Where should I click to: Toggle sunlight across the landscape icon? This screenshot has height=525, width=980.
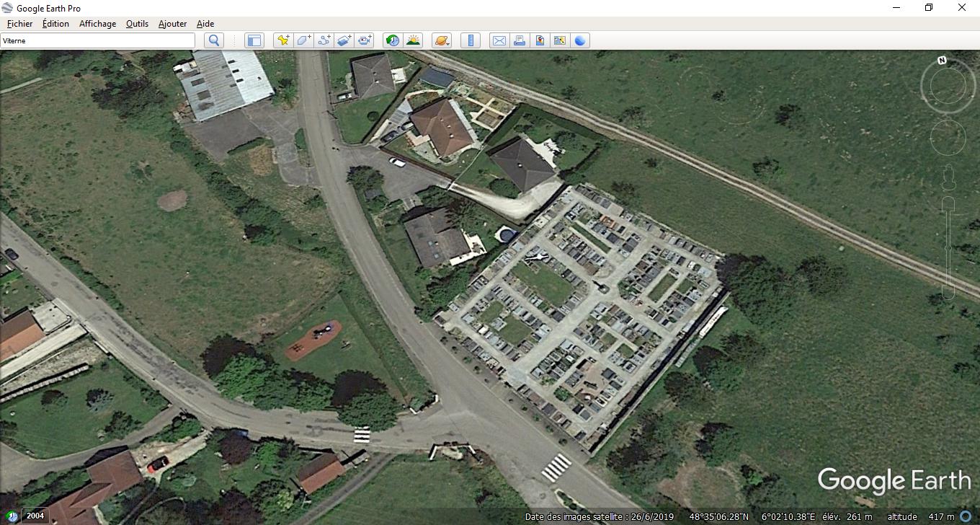(x=413, y=40)
